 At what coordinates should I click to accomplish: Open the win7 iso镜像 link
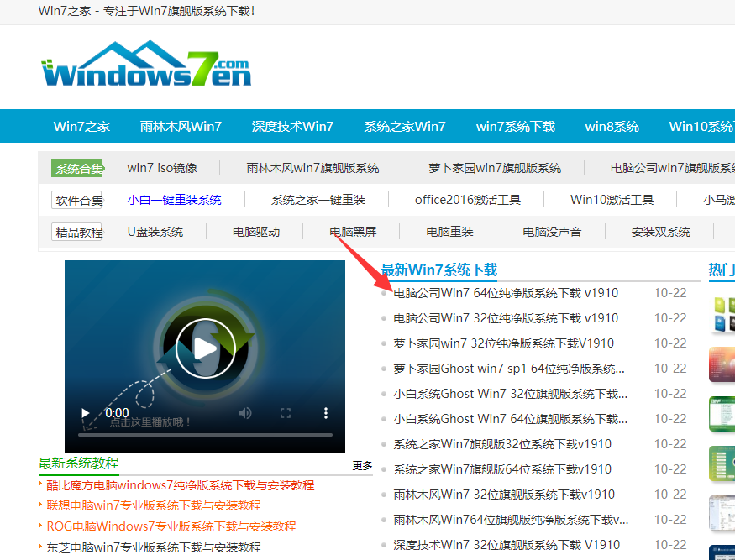162,168
